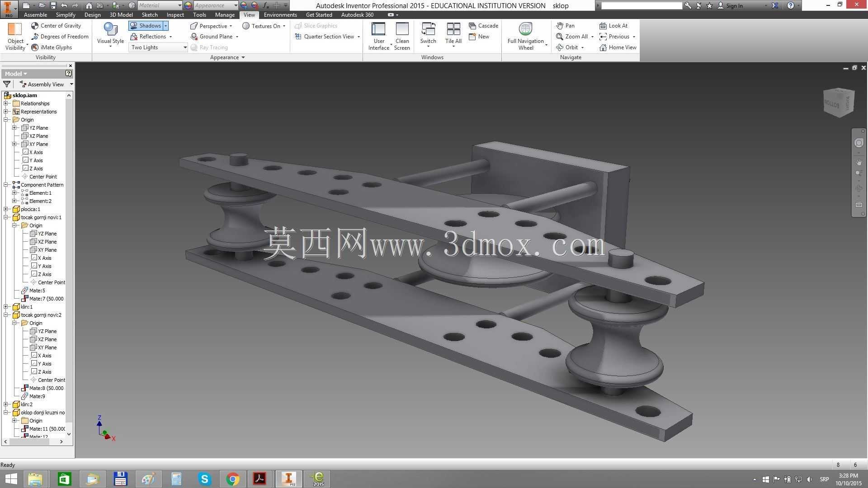Click navigation bar Pan hand icon
Screen dimensions: 868x488
[859, 162]
